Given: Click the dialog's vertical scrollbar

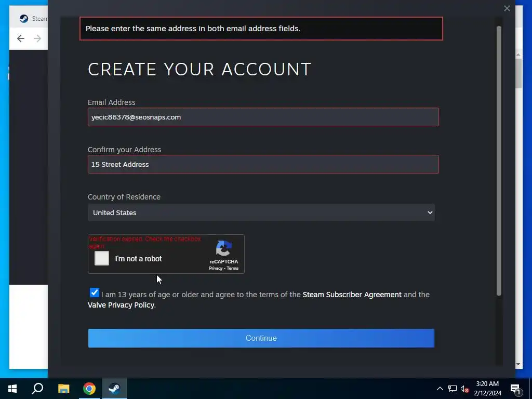Looking at the screenshot, I should click(x=499, y=161).
